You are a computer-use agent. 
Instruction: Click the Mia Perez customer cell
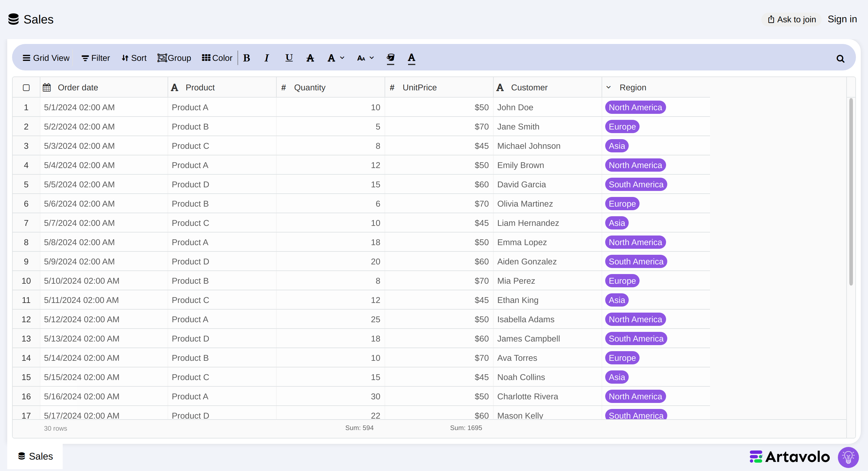(x=548, y=281)
